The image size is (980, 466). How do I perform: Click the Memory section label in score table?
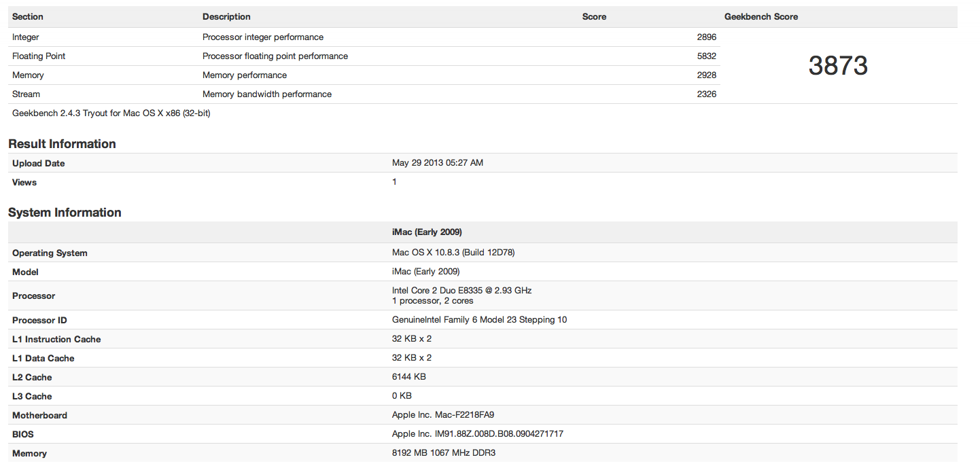point(28,75)
